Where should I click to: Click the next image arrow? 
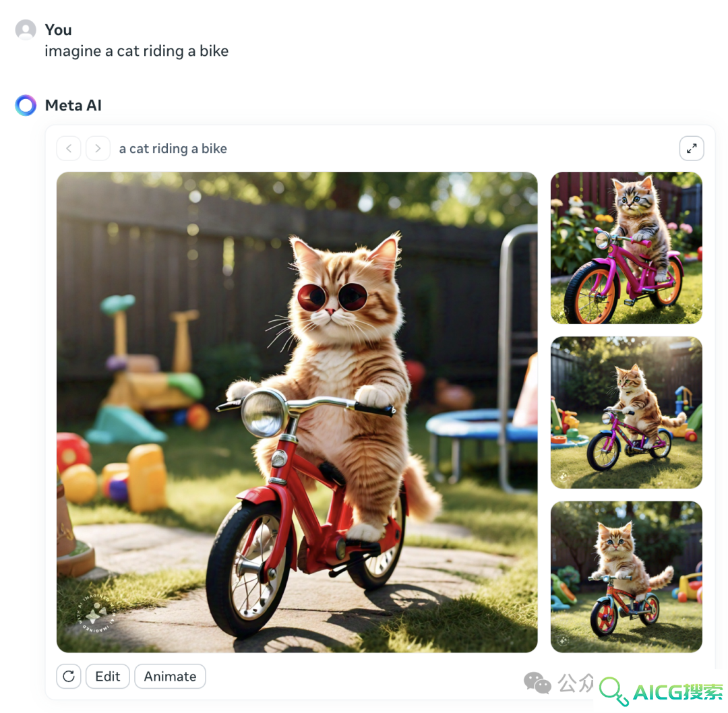(x=98, y=148)
